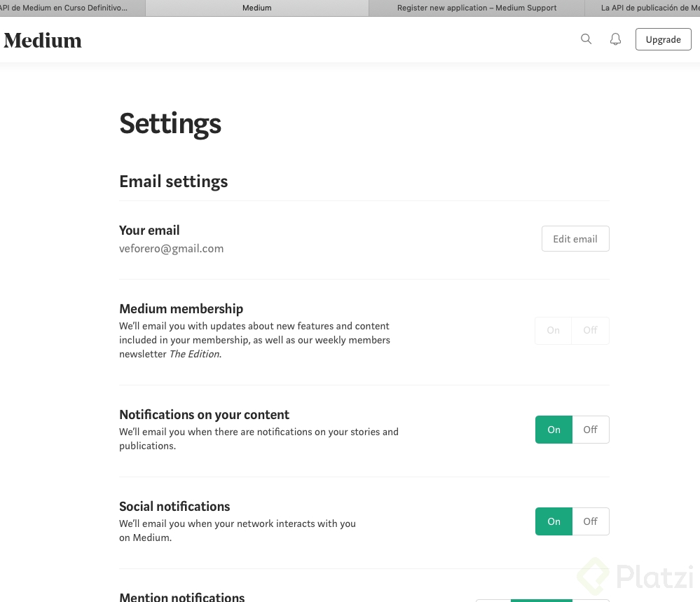Switch to Register new application tab
The image size is (700, 602).
(476, 8)
